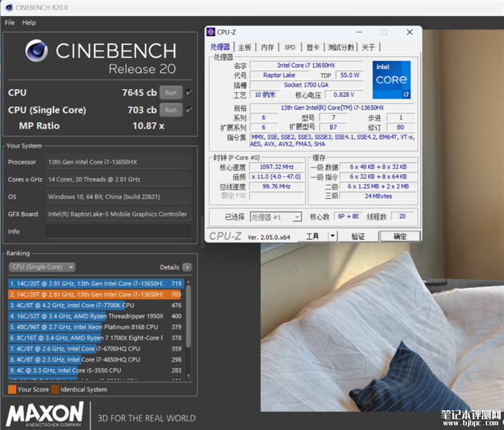Screen dimensions: 504x430
Task: Open the arrow dropdown beside 工具
Action: tap(333, 236)
